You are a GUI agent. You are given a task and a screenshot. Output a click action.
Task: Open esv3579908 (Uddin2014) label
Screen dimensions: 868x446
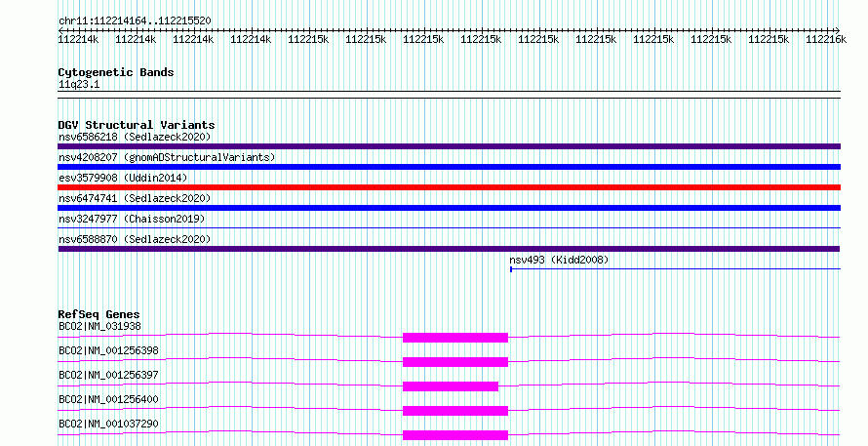coord(123,178)
